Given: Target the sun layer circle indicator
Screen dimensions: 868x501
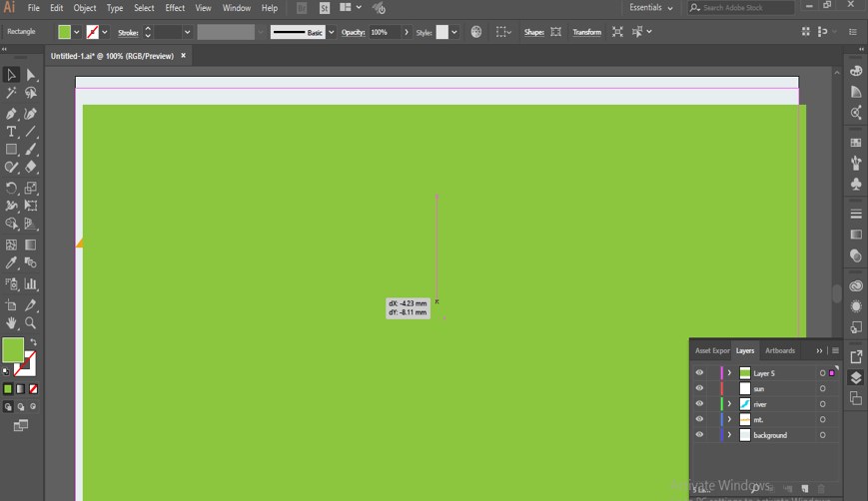Looking at the screenshot, I should (x=823, y=389).
